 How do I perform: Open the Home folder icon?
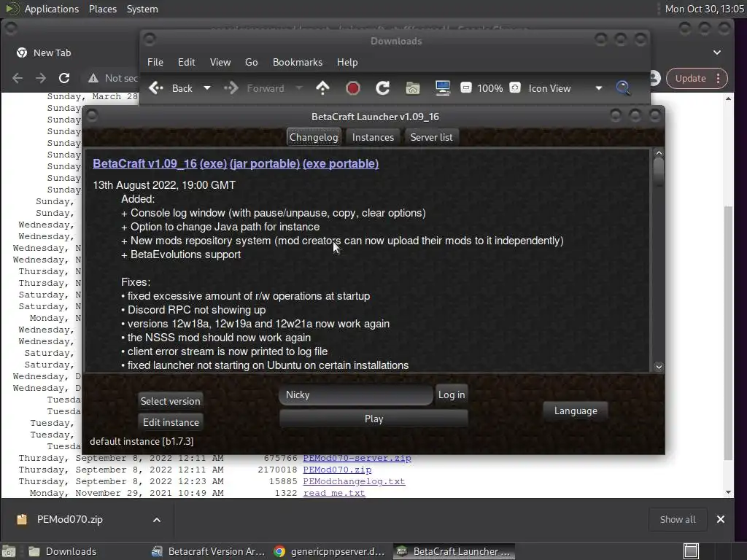413,88
